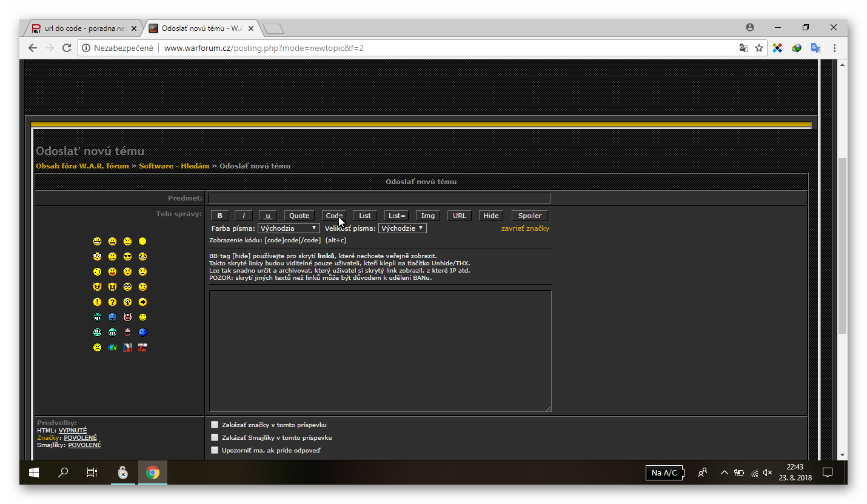The image size is (867, 504).
Task: Open the 'VYPNUTÉ' HTML settings link
Action: point(73,430)
